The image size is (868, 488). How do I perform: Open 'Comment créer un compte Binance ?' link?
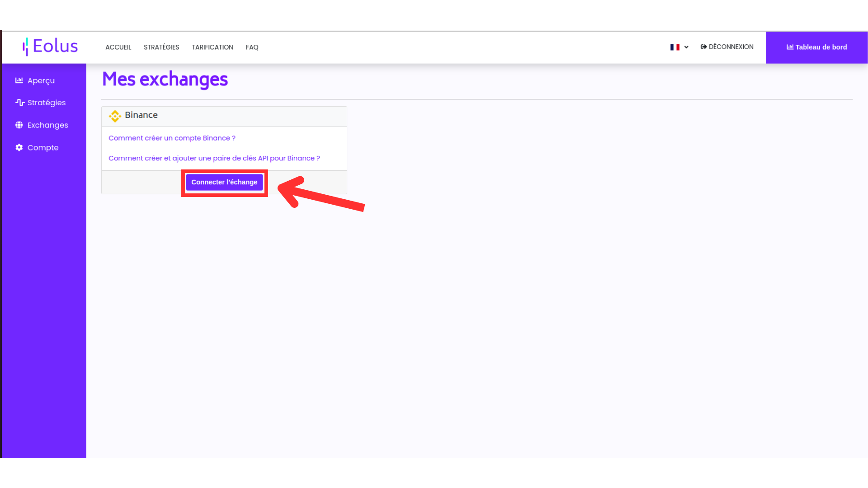click(x=172, y=138)
